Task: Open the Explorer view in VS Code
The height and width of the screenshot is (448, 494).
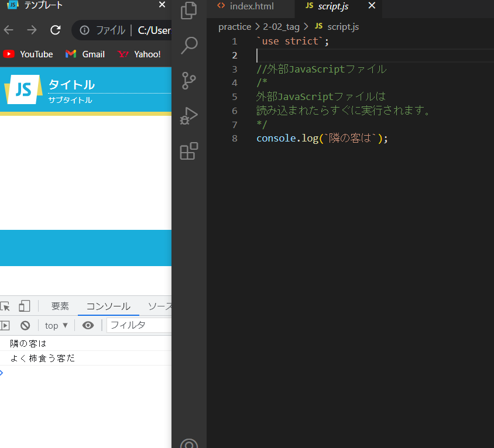Action: click(x=188, y=11)
